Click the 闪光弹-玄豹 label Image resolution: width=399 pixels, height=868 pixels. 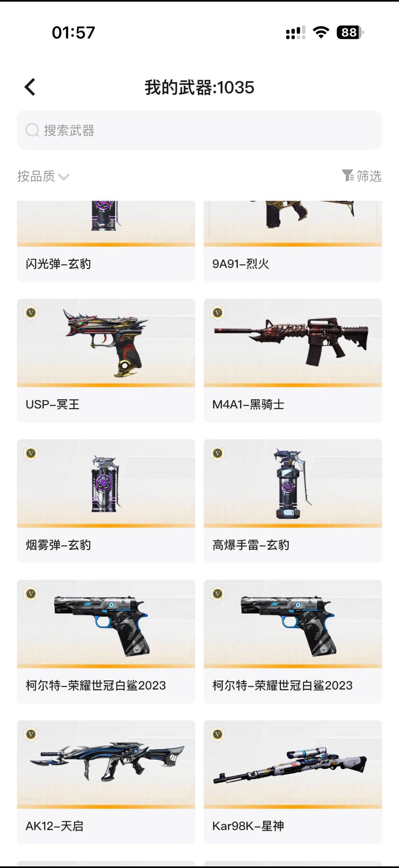pyautogui.click(x=58, y=264)
